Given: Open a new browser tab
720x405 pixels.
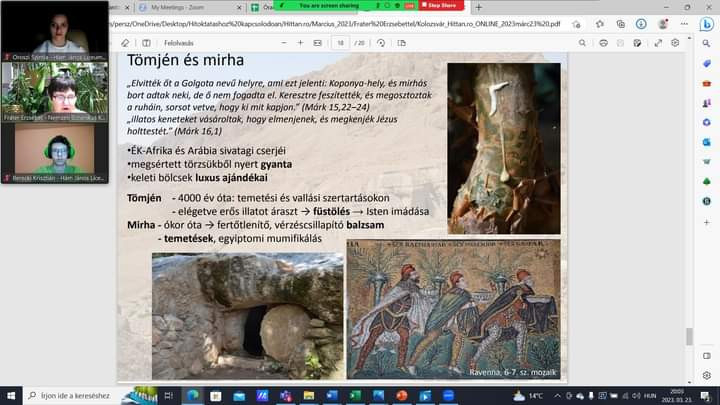Looking at the screenshot, I should pyautogui.click(x=479, y=7).
